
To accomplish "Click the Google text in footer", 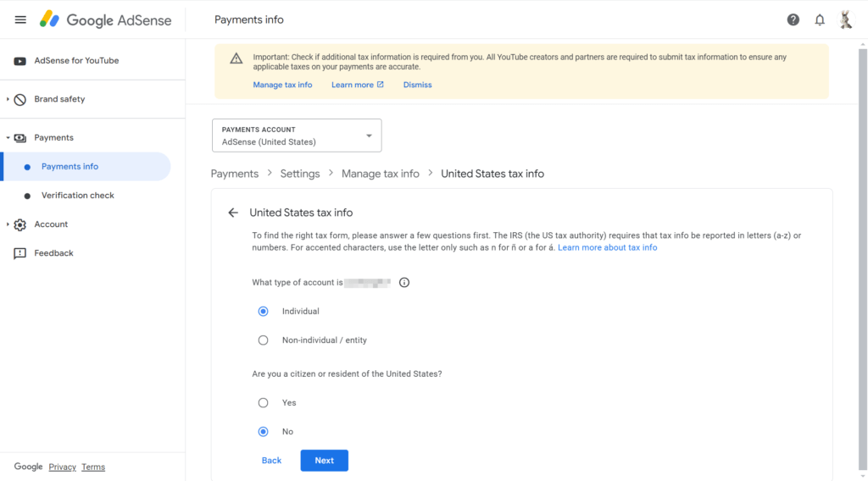I will [28, 467].
